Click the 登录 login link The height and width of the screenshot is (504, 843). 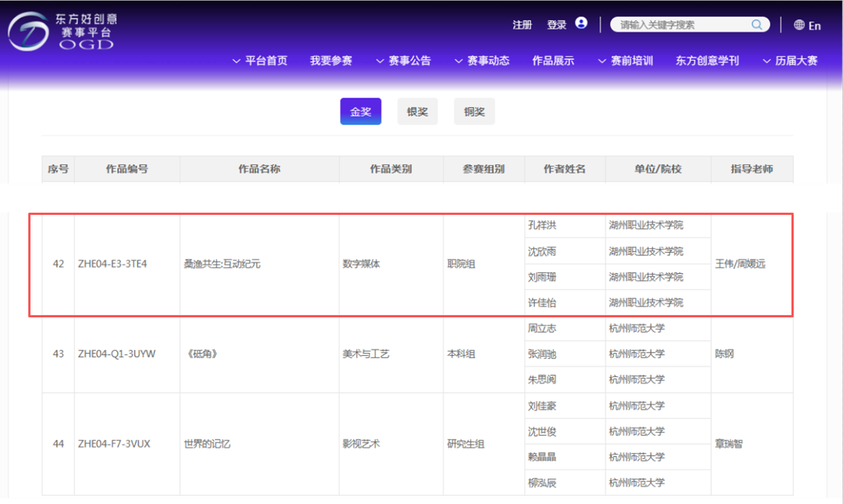556,25
